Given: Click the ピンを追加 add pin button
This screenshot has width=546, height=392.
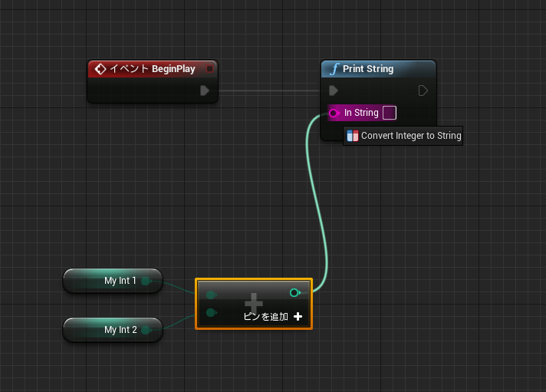Looking at the screenshot, I should 273,316.
